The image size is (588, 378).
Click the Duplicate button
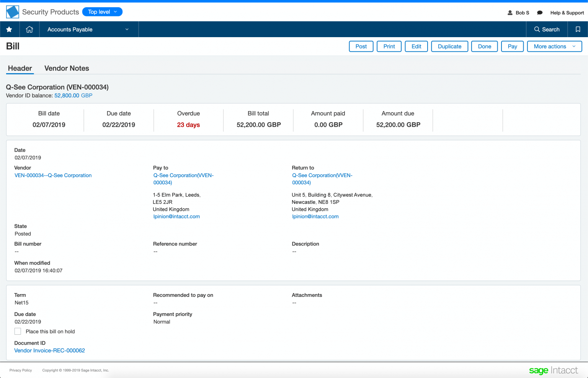449,46
